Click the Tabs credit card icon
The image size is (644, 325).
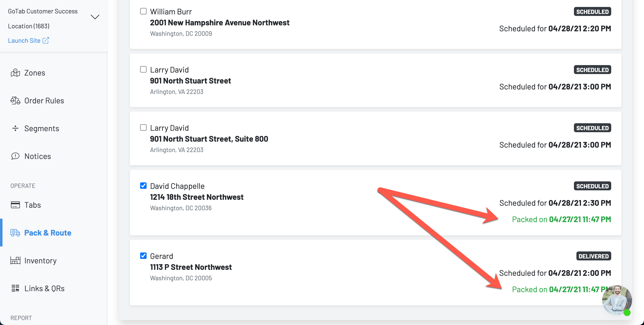[15, 205]
